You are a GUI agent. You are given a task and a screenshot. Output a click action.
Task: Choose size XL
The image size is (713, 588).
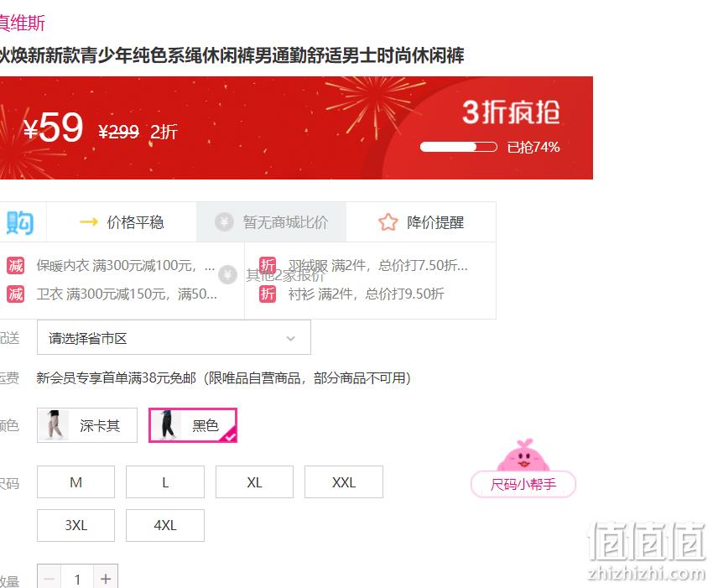(x=254, y=482)
